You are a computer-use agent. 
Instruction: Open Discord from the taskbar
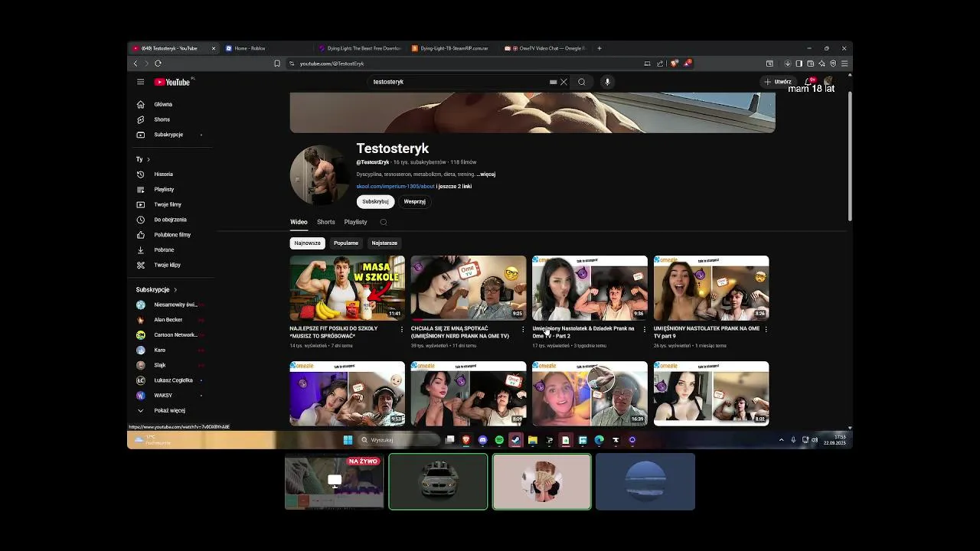[x=482, y=440]
